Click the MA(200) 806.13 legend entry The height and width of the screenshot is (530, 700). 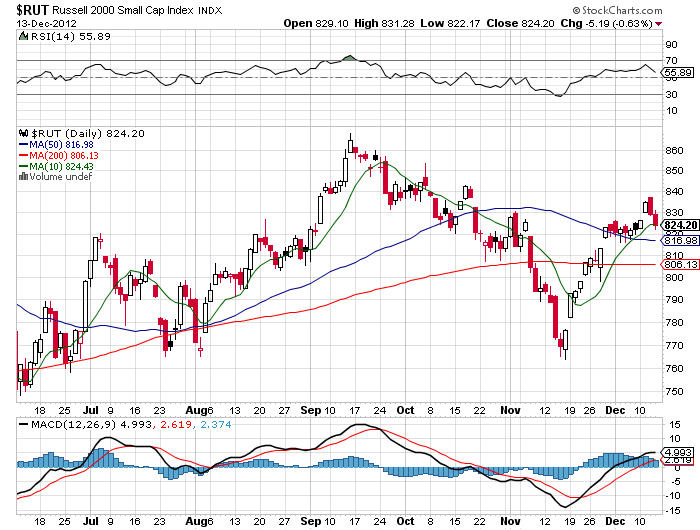pyautogui.click(x=58, y=155)
